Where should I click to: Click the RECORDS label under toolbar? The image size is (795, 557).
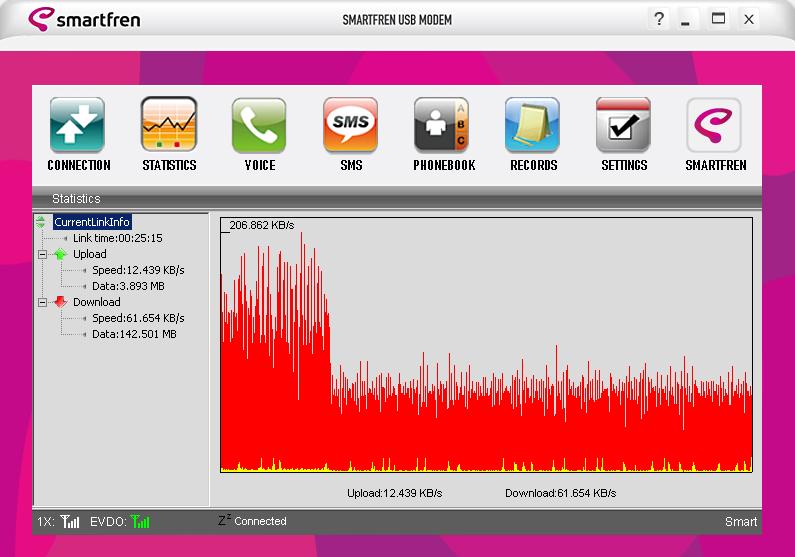pyautogui.click(x=534, y=165)
